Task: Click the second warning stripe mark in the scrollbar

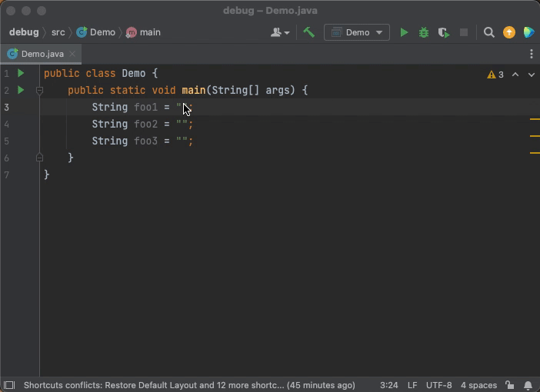Action: pyautogui.click(x=535, y=136)
